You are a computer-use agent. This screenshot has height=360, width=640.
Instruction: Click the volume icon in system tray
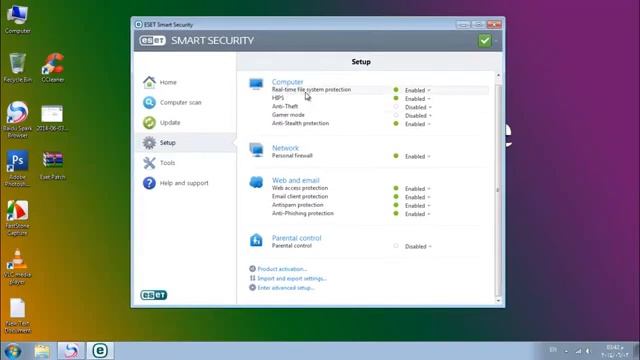click(588, 351)
